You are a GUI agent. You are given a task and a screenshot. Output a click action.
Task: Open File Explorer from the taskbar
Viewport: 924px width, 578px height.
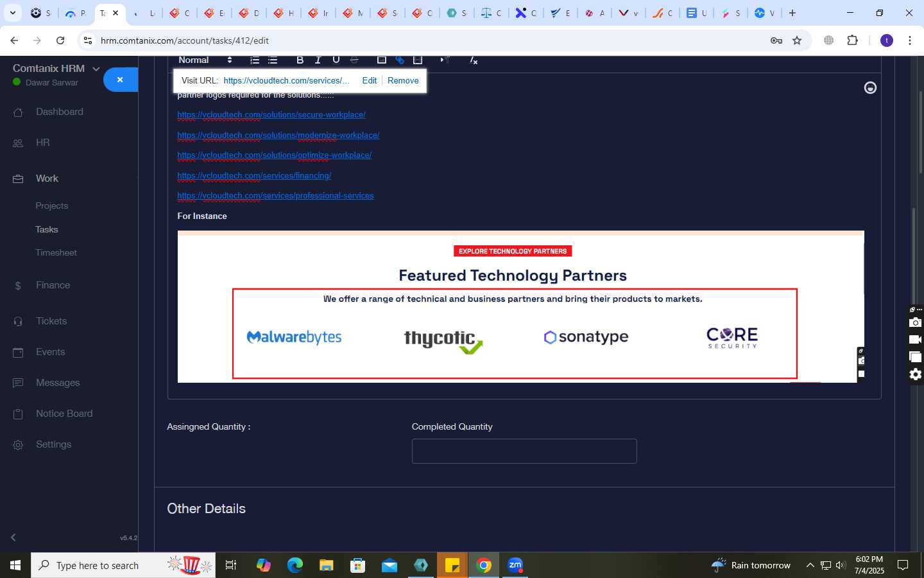327,565
